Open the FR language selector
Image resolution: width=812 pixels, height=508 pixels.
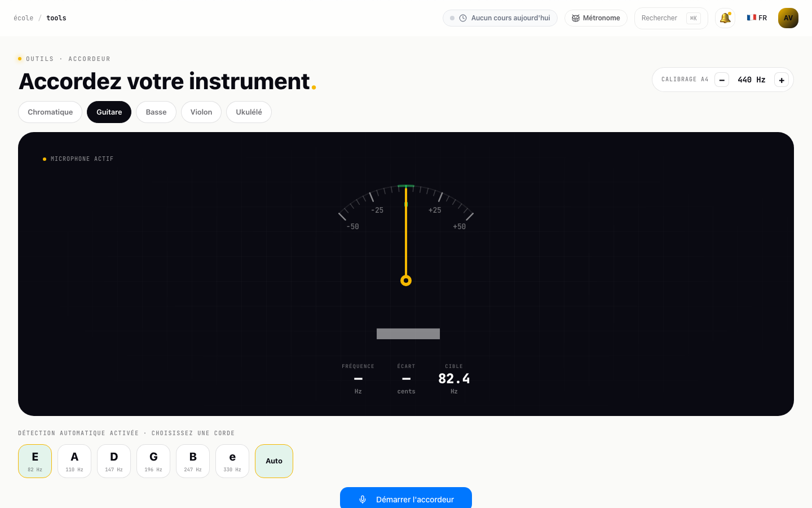(757, 18)
